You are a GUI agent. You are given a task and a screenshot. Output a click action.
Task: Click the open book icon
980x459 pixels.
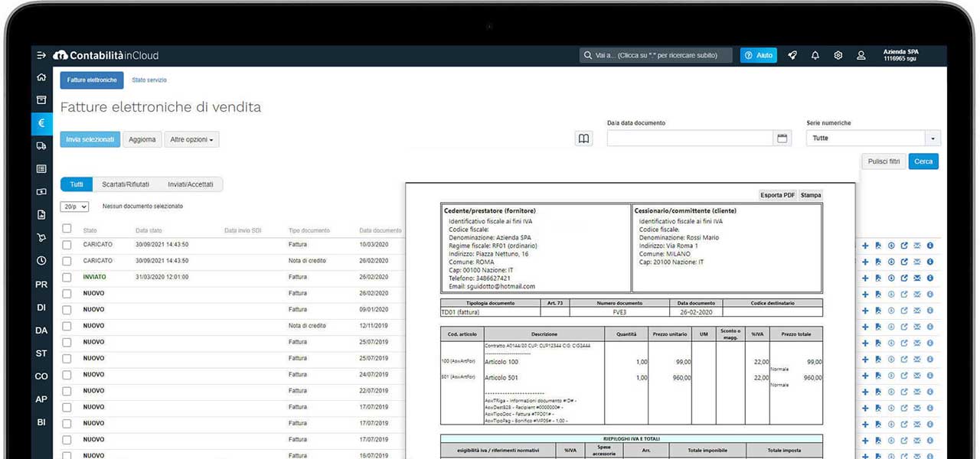click(x=584, y=138)
